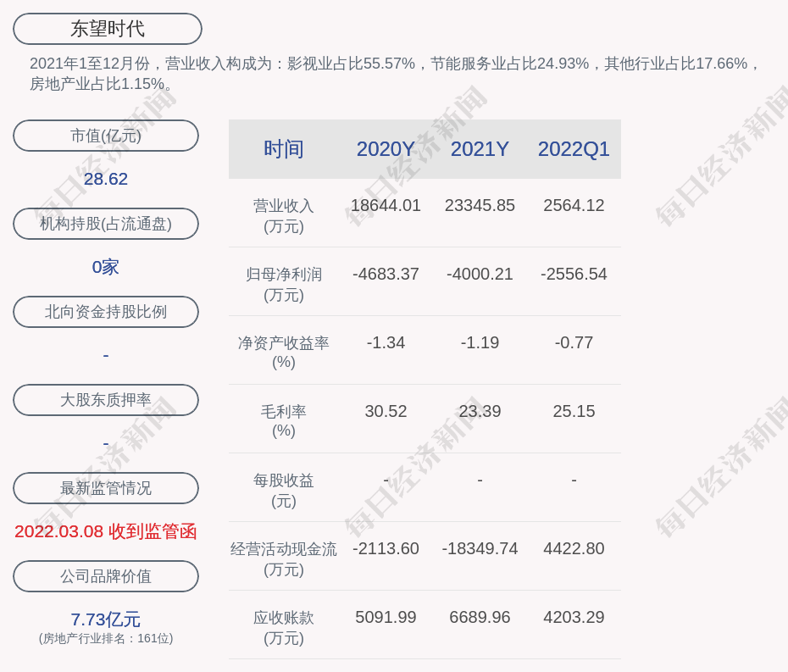
Task: Click gross margin value 25.15
Action: click(574, 411)
